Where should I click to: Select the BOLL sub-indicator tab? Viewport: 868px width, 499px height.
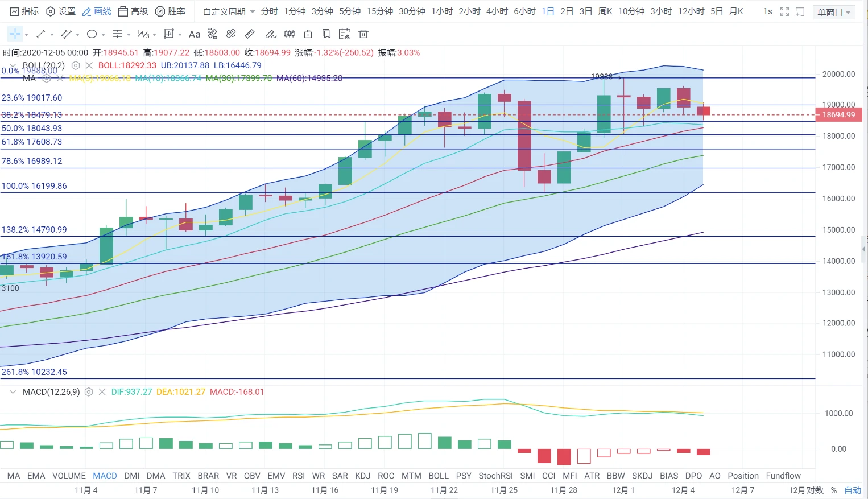439,476
